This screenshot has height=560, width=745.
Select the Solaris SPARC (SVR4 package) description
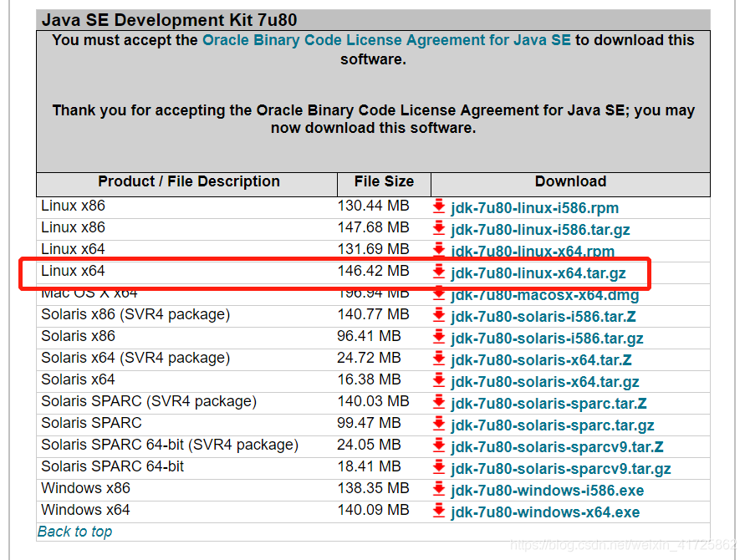point(149,402)
